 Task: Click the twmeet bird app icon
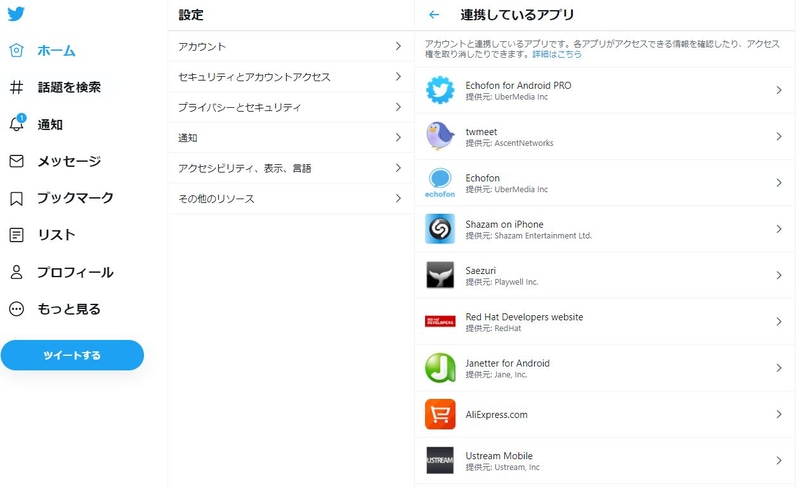click(440, 136)
